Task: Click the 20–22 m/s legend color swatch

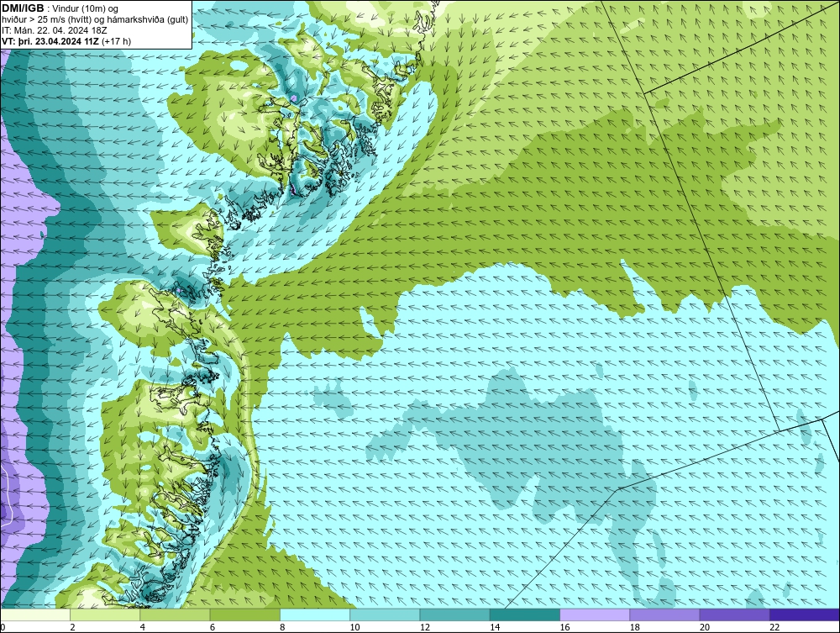Action: coord(734,615)
